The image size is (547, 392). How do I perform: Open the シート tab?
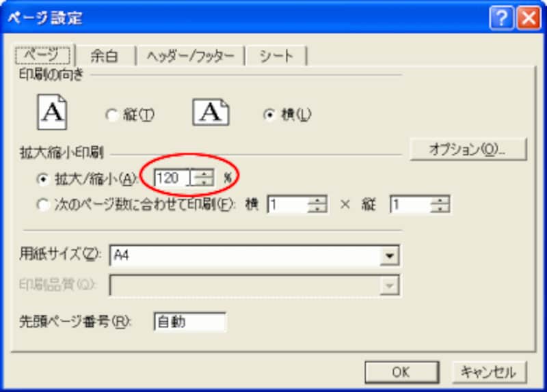point(276,56)
